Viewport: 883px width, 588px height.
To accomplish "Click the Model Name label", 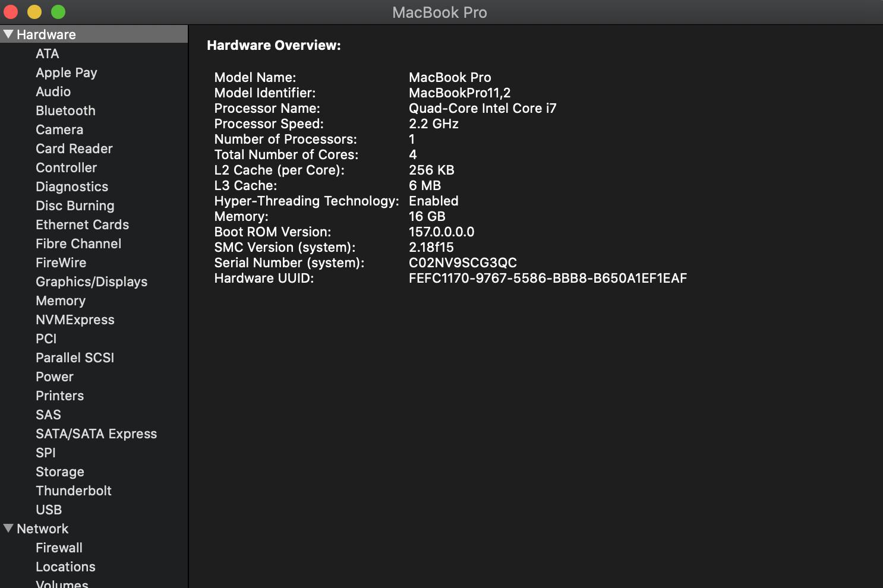I will tap(255, 77).
